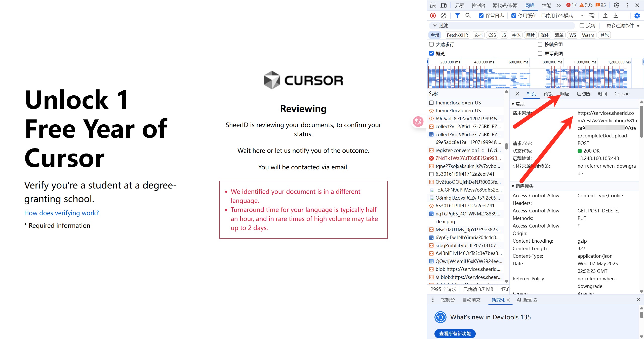
Task: Open network search magnifier icon
Action: point(468,16)
